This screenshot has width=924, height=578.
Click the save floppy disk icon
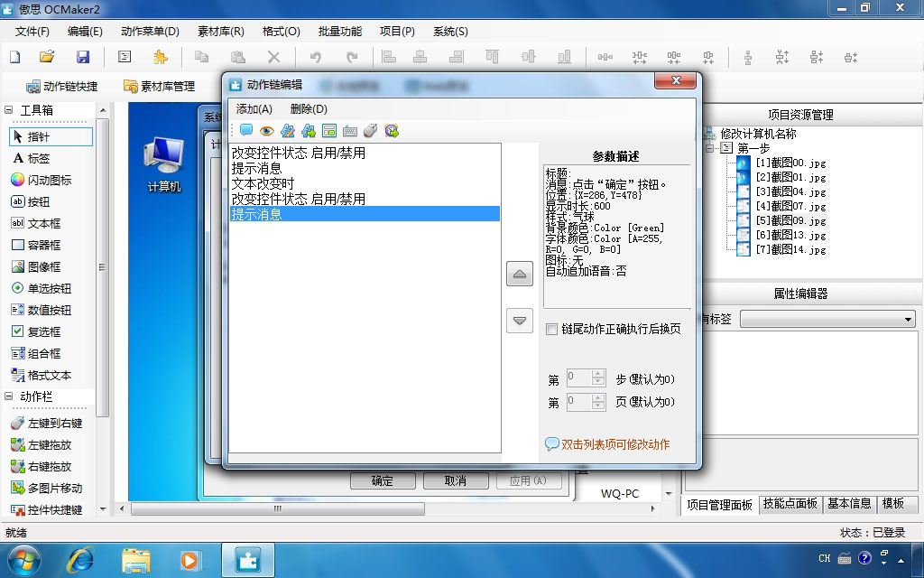click(x=83, y=57)
